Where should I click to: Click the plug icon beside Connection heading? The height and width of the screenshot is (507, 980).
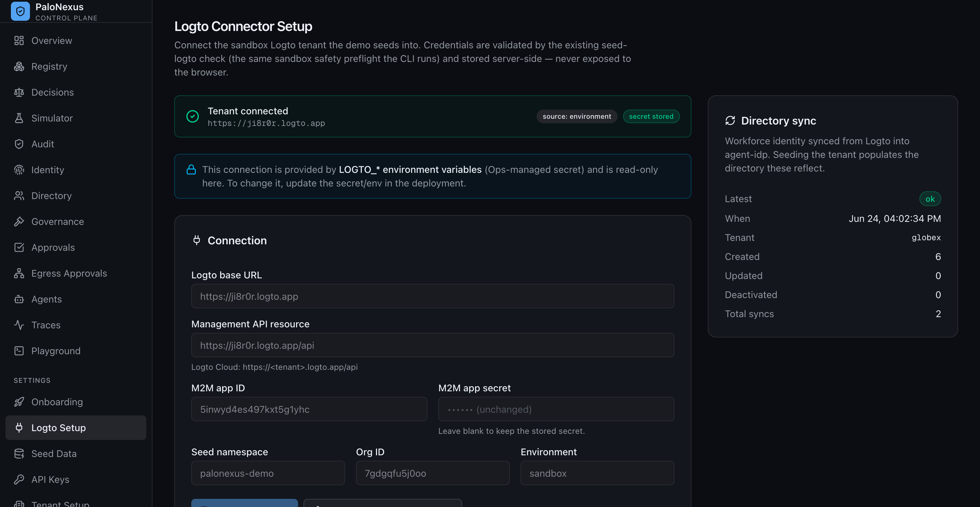(197, 240)
